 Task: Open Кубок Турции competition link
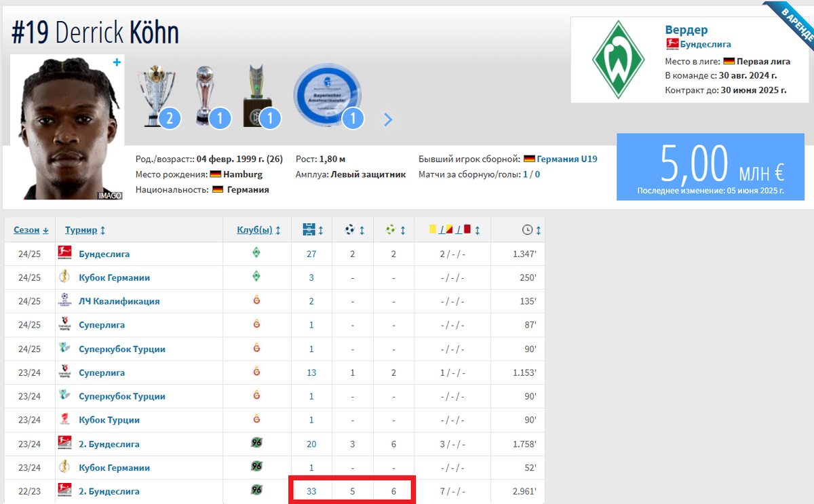coord(109,420)
